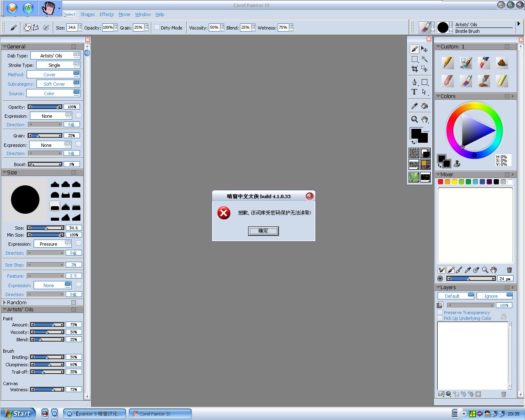Select freehand strokes icon in property bar
This screenshot has height=420, width=525.
coord(27,27)
